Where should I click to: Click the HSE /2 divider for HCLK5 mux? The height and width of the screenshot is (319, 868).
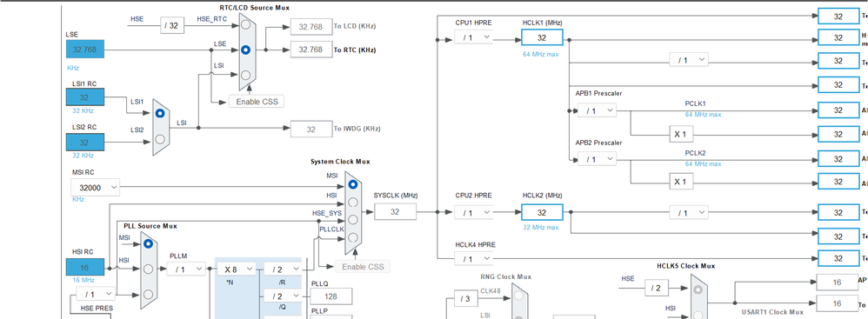(656, 288)
